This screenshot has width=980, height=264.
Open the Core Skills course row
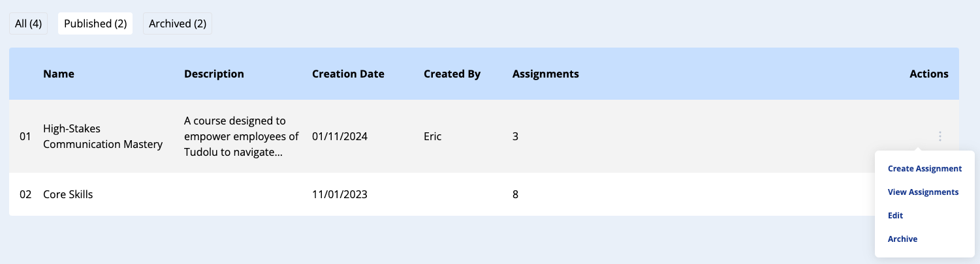point(68,194)
